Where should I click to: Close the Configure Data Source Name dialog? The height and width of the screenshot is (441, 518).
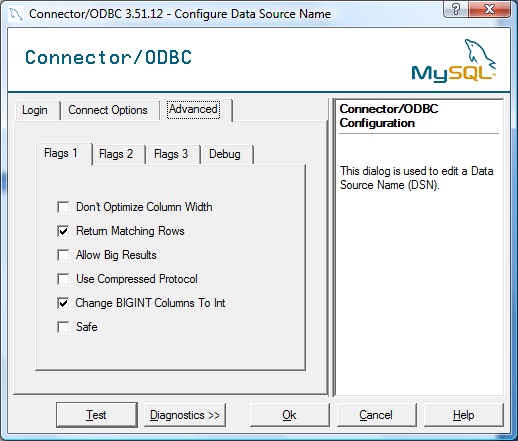489,9
